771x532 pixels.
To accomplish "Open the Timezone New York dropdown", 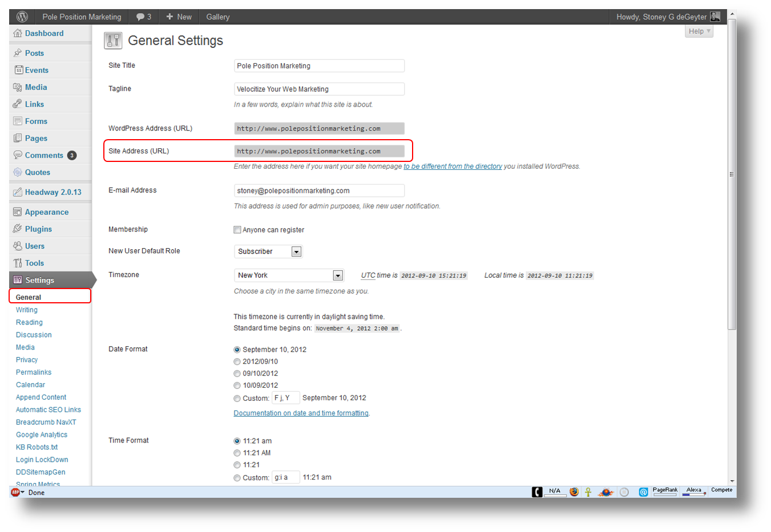I will point(289,275).
